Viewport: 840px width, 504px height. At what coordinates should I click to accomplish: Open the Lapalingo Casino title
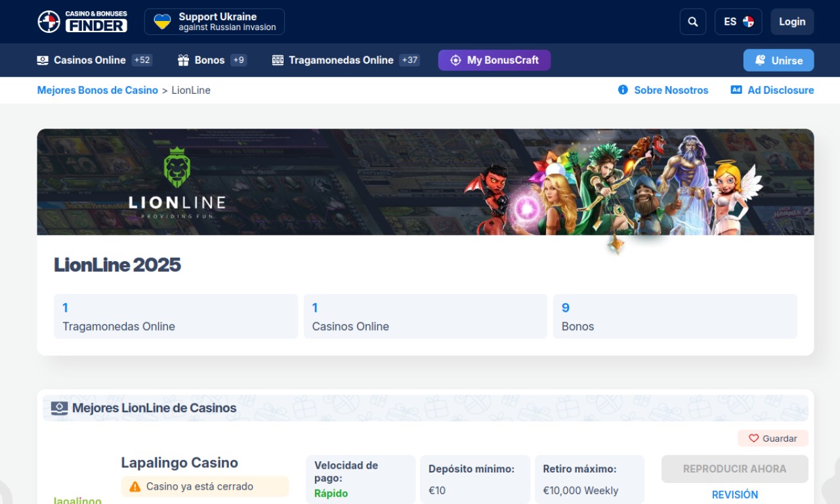tap(180, 463)
